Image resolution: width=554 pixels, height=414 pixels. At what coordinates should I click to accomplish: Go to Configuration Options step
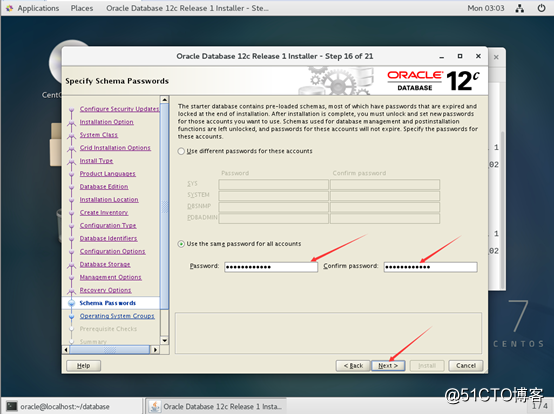point(112,252)
